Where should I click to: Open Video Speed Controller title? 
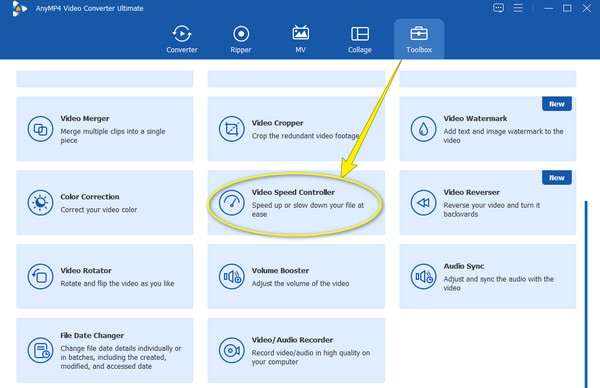pyautogui.click(x=293, y=192)
